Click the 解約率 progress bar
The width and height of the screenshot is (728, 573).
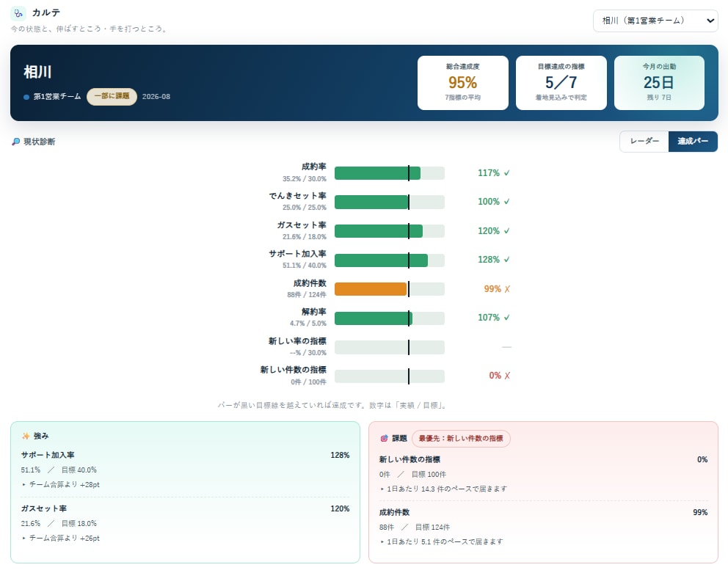point(389,318)
